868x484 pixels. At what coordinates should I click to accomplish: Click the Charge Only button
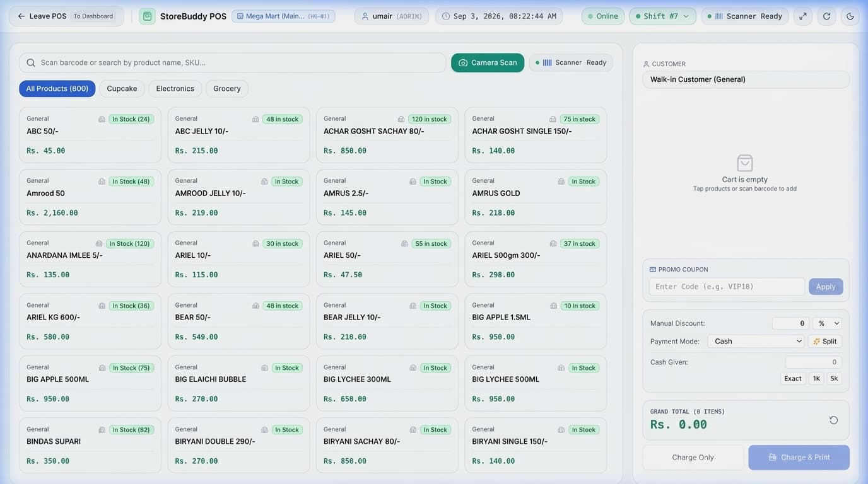pyautogui.click(x=693, y=458)
